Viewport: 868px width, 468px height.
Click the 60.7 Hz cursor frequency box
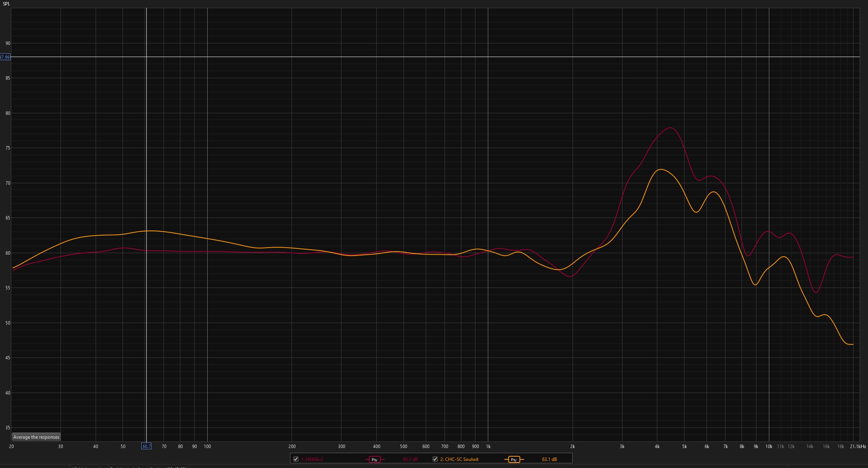pos(146,446)
